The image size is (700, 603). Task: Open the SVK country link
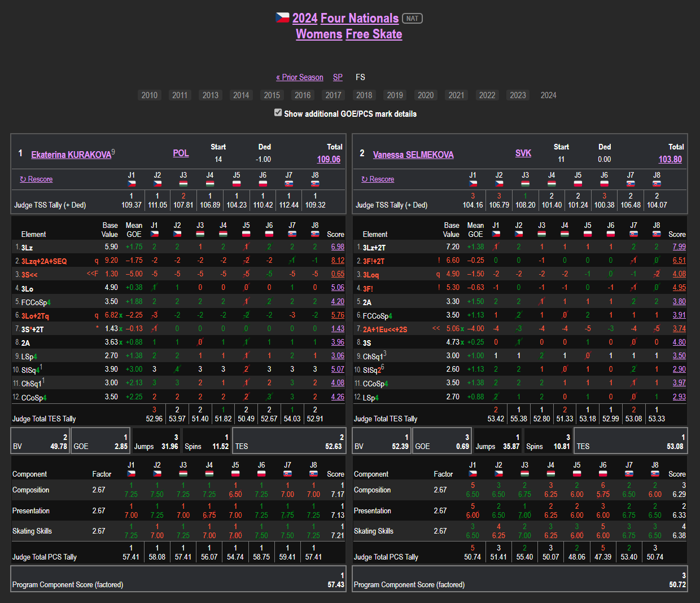523,153
